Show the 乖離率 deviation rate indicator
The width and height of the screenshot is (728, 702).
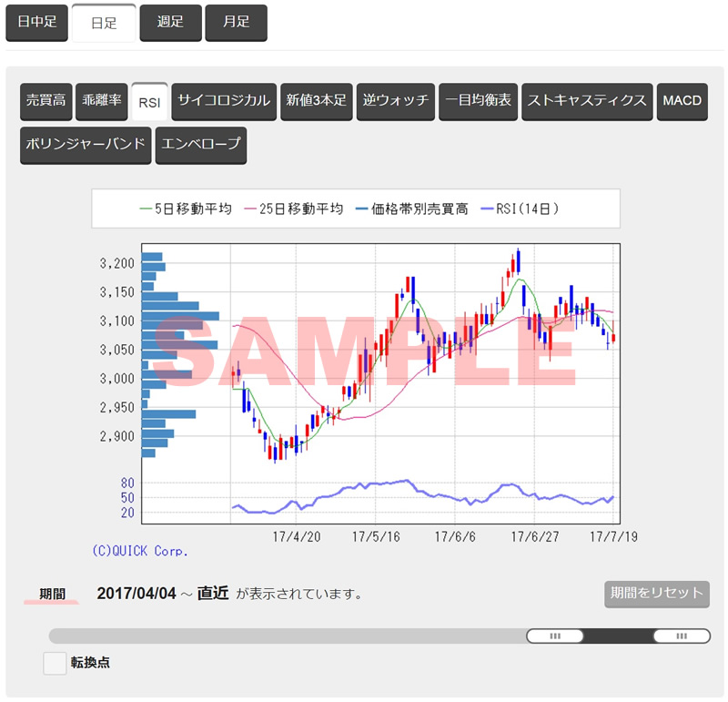pyautogui.click(x=102, y=102)
